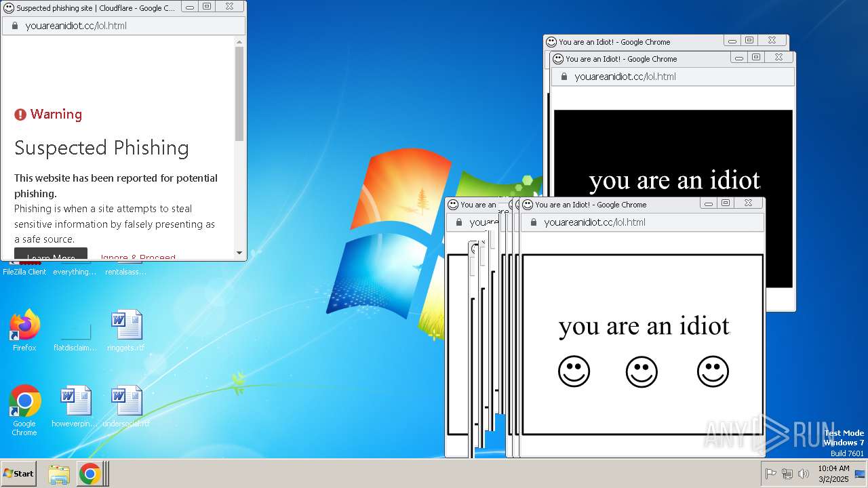The height and width of the screenshot is (488, 868).
Task: Click address bar of Suspected phishing window
Action: 123,26
